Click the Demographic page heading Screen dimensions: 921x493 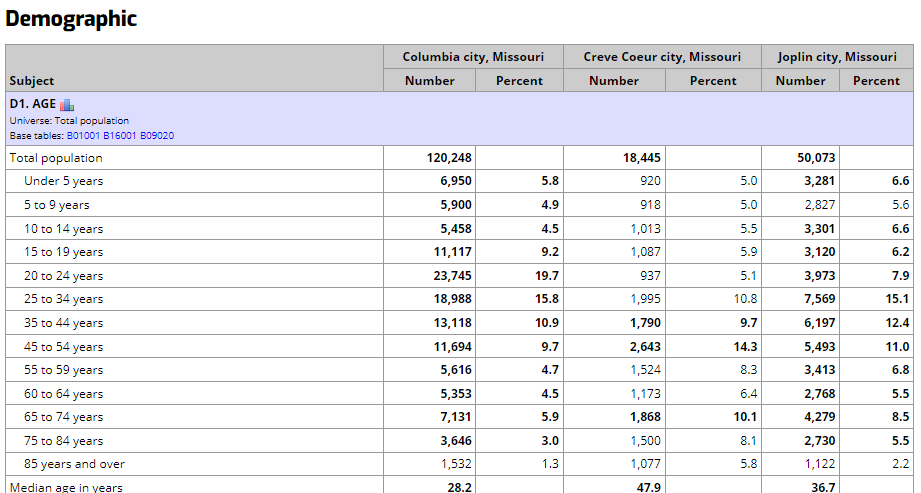click(x=71, y=18)
